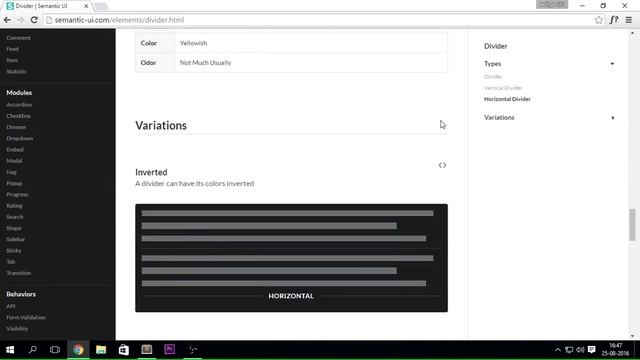
Task: Collapse the Types section arrow
Action: click(612, 64)
